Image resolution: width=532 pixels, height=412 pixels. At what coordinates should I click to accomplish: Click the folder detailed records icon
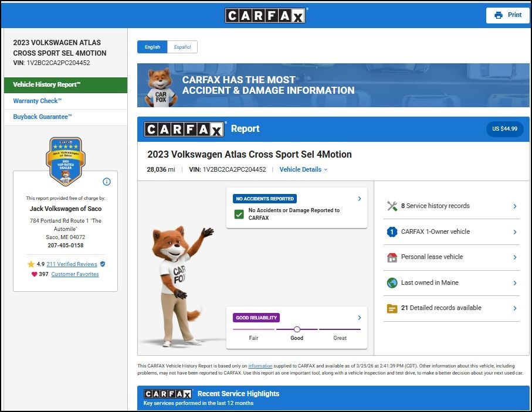392,308
